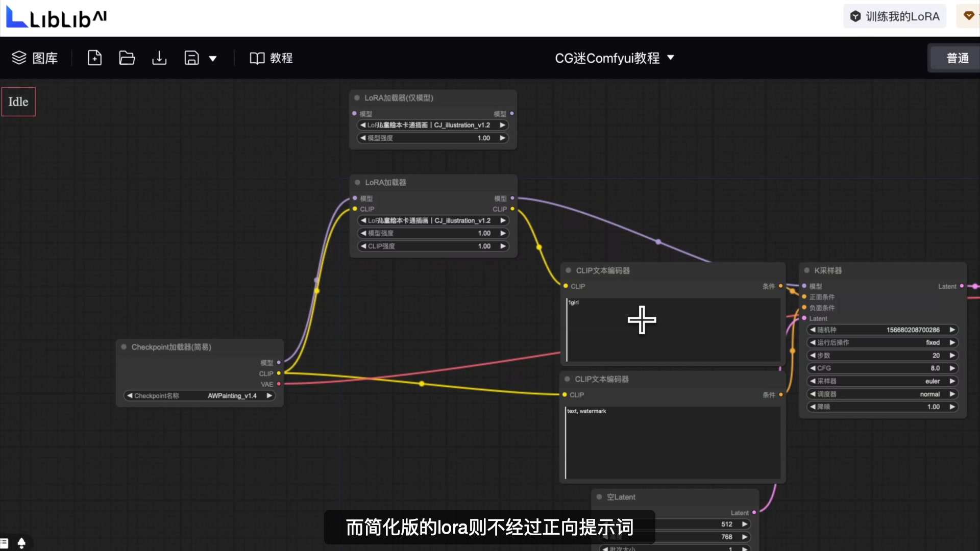Open the CG迷Comfyui教程 workflow title dropdown
This screenshot has width=980, height=551.
point(615,58)
